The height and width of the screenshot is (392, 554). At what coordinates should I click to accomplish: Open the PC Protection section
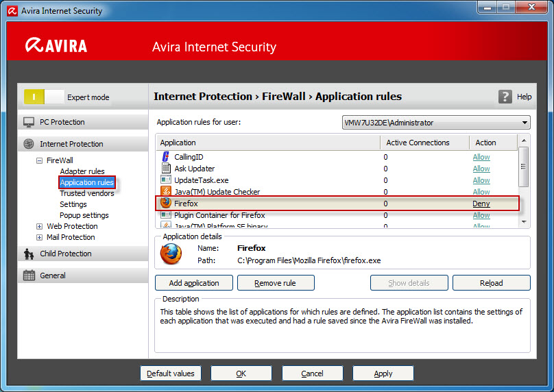tap(83, 122)
